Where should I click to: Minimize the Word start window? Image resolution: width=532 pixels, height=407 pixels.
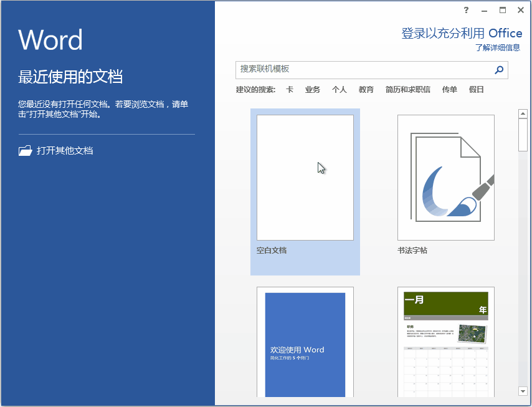(x=484, y=11)
